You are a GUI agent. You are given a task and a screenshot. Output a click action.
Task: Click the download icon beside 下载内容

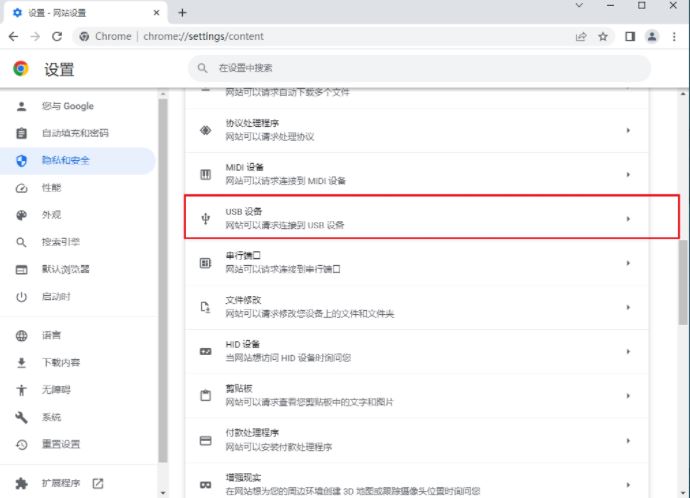(21, 363)
